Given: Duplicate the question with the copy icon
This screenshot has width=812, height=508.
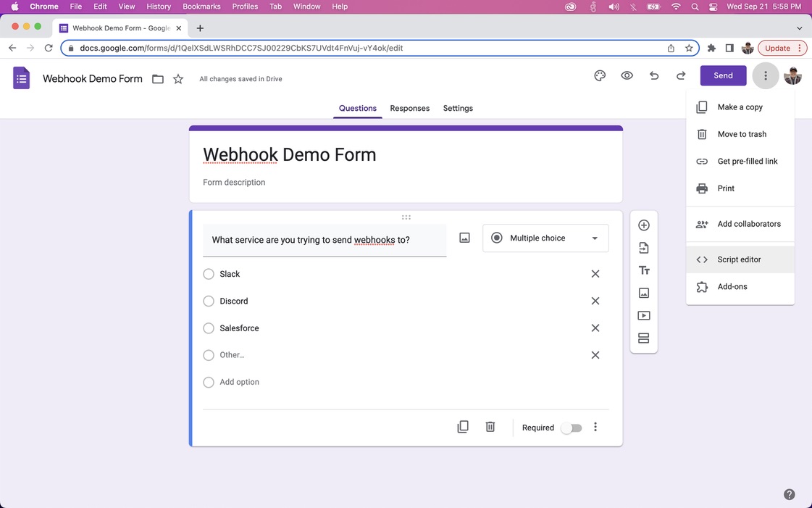Looking at the screenshot, I should click(x=463, y=426).
